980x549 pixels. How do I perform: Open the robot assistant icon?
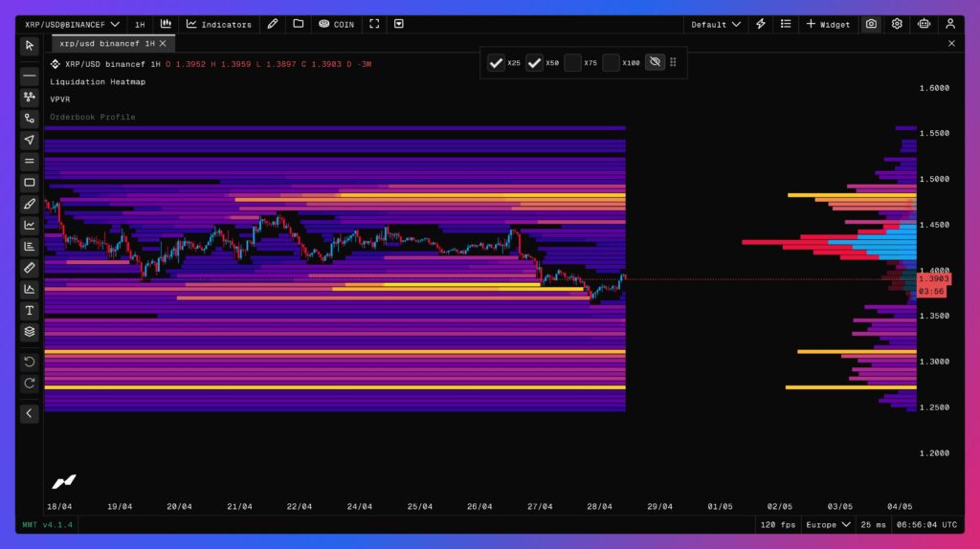pos(924,24)
